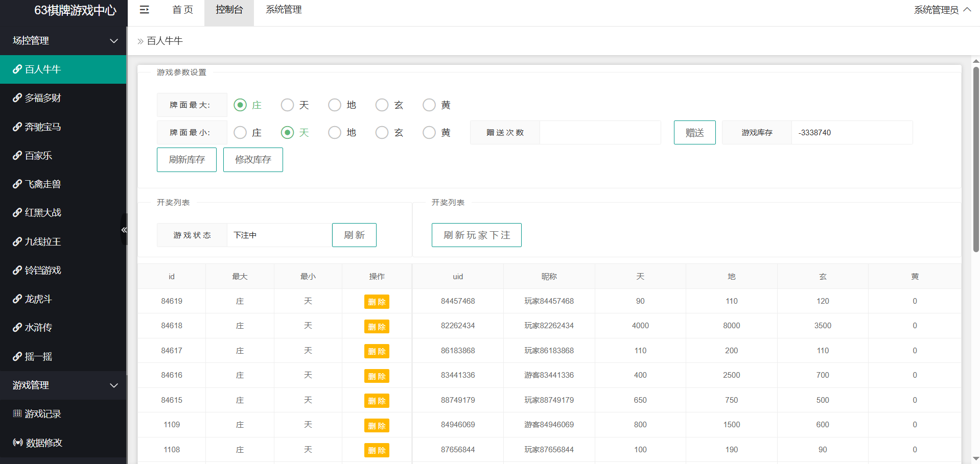This screenshot has height=464, width=980.
Task: Click the 刷新库存 button
Action: click(186, 160)
